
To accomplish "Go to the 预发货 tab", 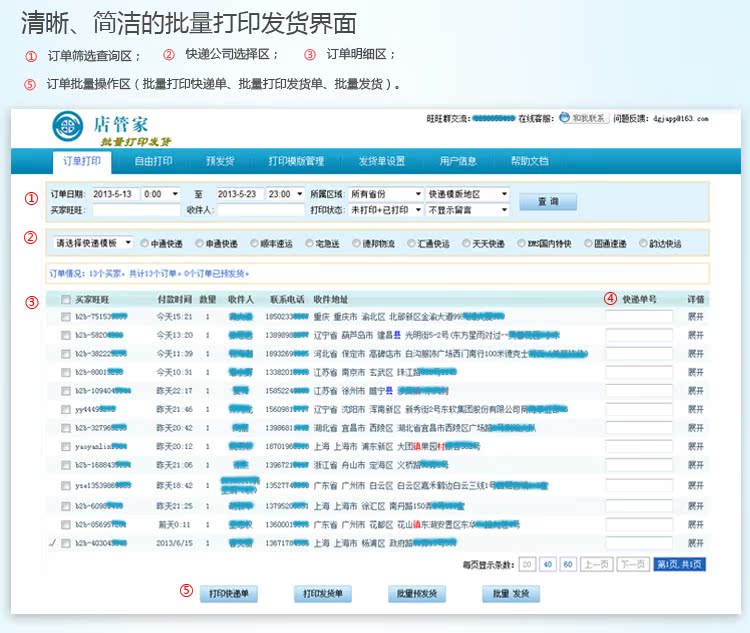I will (220, 161).
